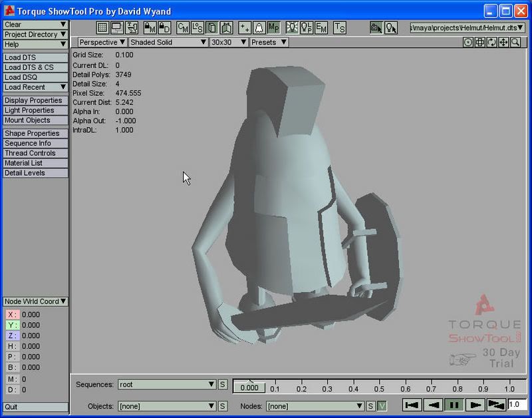Click the LS toolbar icon
Screen dimensions: 532x418
198,28
